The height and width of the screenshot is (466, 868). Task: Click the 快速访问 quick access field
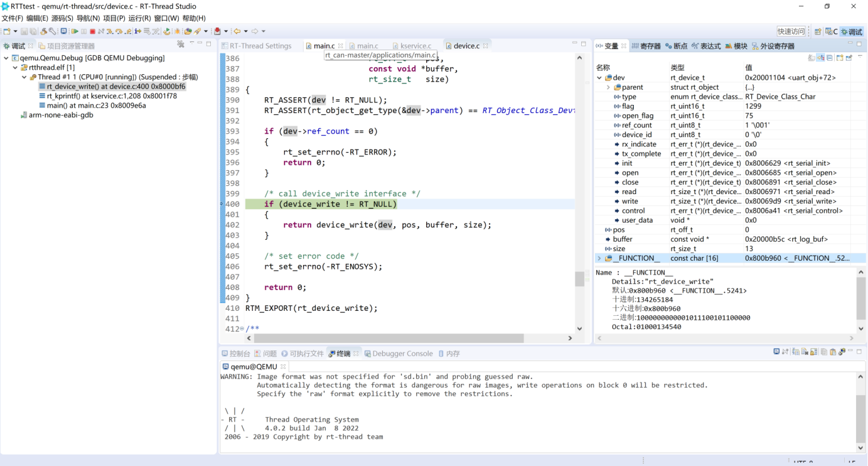point(791,30)
